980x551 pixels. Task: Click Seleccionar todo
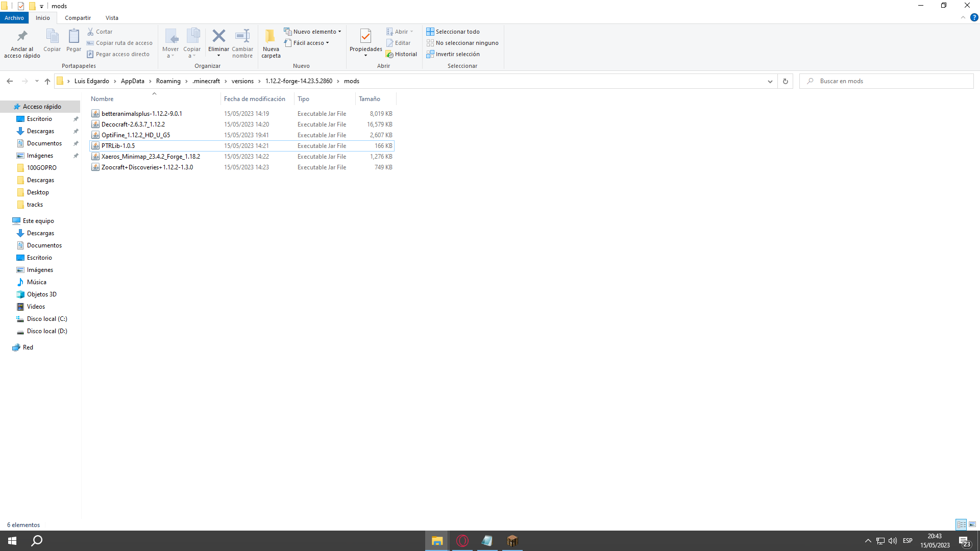453,32
